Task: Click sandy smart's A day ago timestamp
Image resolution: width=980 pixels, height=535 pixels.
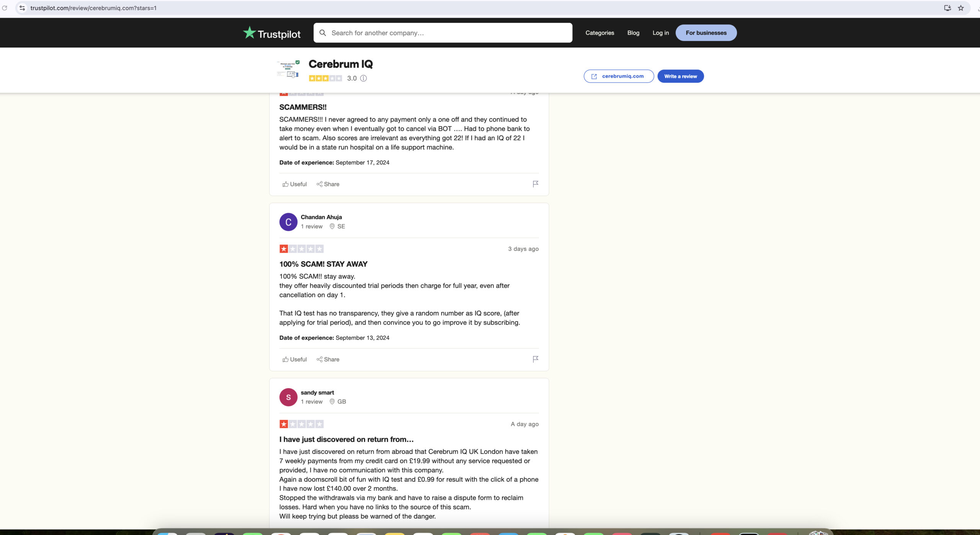Action: coord(524,424)
